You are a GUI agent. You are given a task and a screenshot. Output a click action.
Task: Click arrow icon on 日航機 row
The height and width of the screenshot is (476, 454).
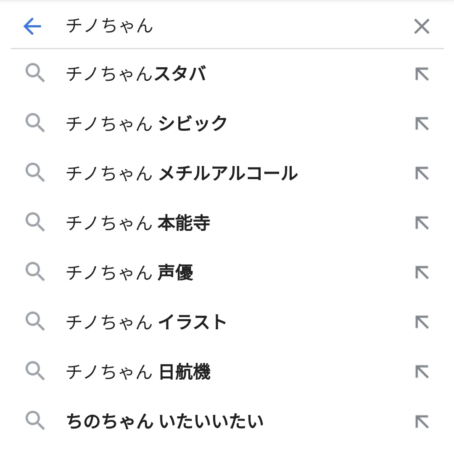coord(422,372)
